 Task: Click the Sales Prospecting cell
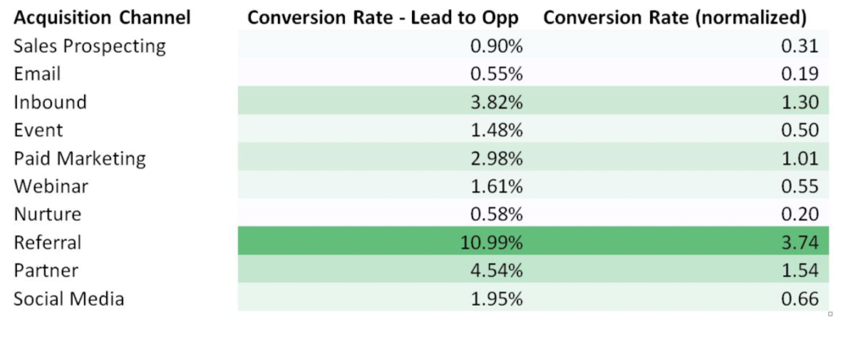tap(89, 46)
